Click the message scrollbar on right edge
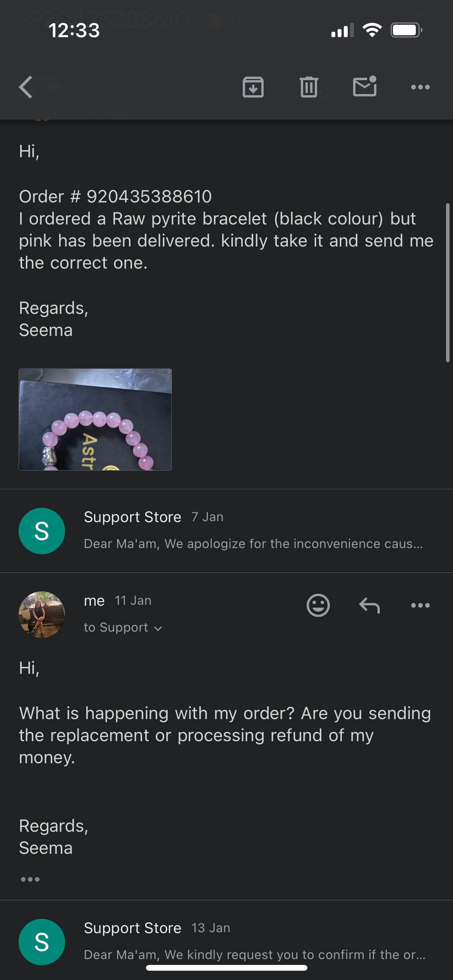Image resolution: width=453 pixels, height=980 pixels. [x=448, y=283]
